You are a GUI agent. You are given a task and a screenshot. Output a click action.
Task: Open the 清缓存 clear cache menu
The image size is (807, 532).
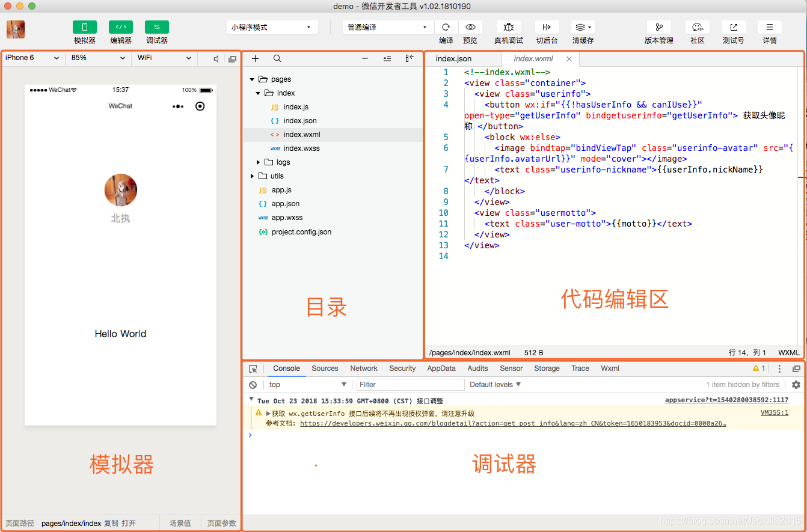[583, 27]
